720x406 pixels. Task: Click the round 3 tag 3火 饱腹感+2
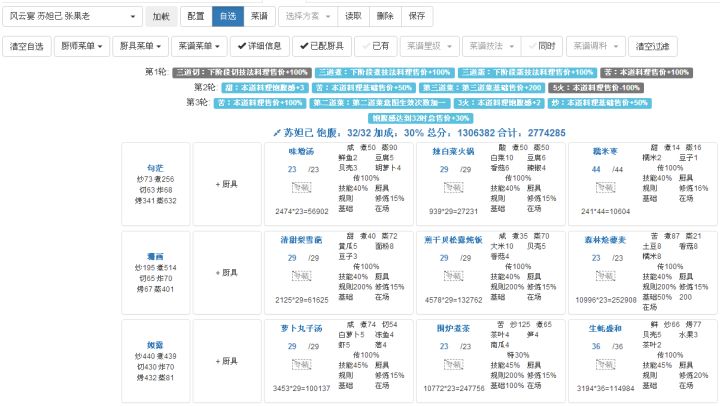499,103
